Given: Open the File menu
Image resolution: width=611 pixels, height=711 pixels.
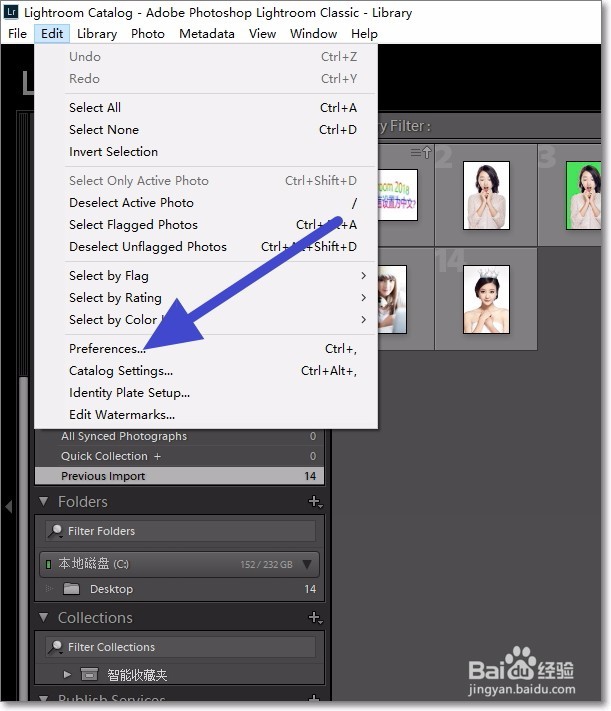Looking at the screenshot, I should 17,34.
